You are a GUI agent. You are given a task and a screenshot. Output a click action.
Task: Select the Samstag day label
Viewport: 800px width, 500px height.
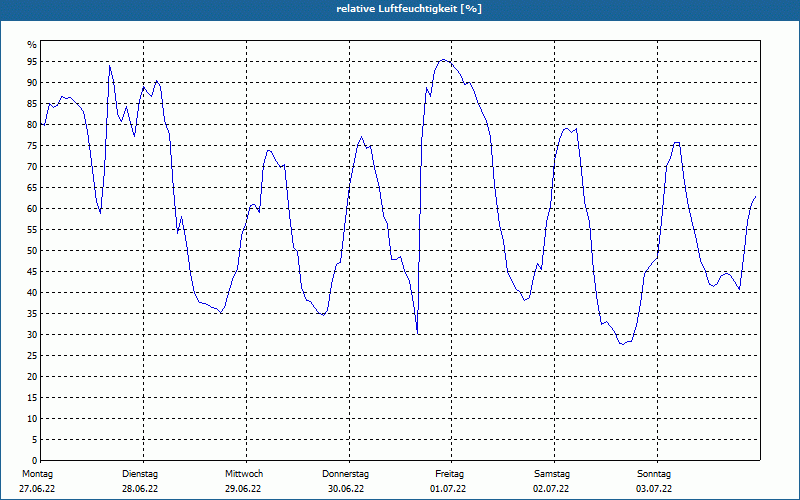coord(552,474)
